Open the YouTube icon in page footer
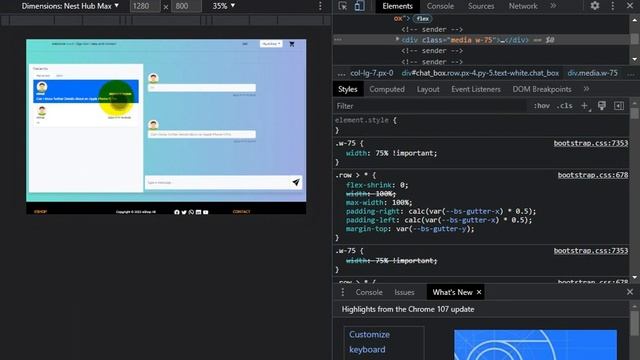 tap(206, 212)
